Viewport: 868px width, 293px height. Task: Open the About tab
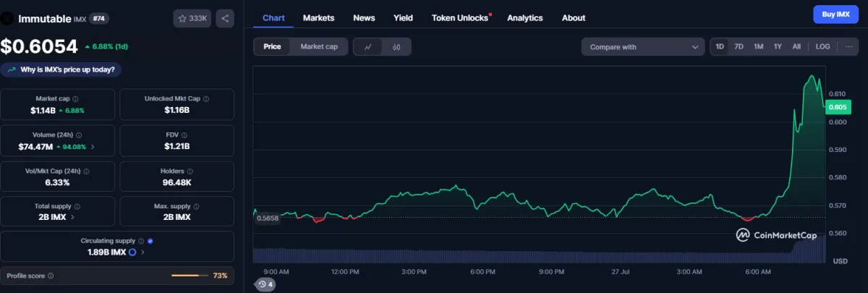coord(574,17)
